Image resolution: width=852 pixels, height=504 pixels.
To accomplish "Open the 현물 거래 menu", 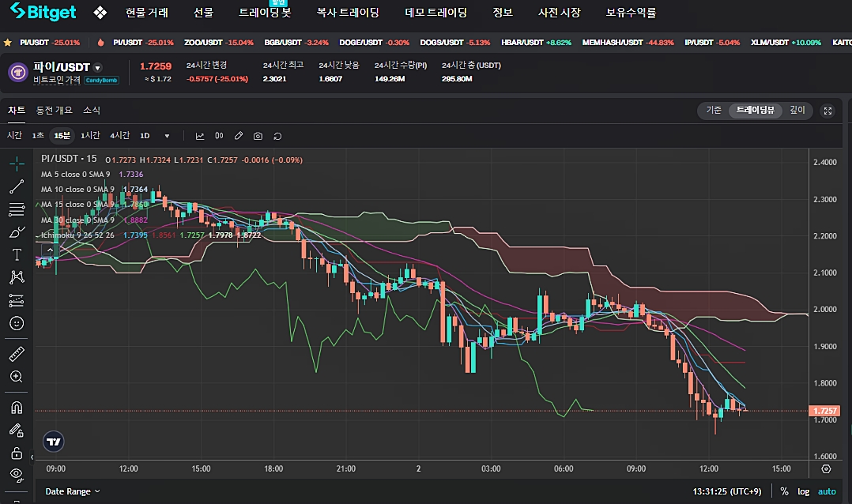I will (147, 12).
